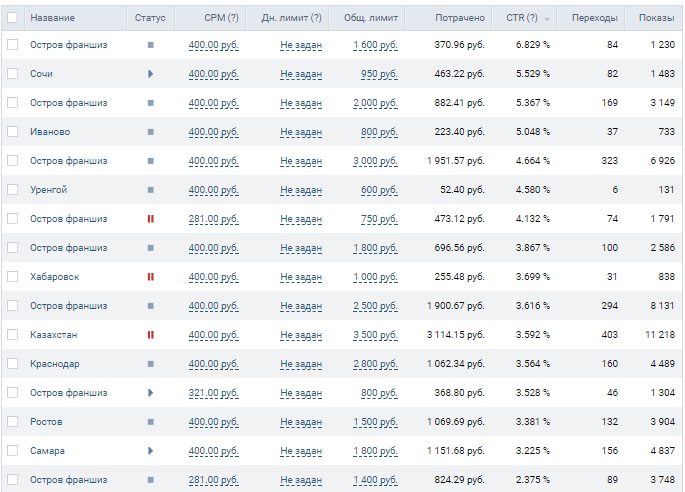Click the status icon of the row with 370.96 руб. spent

click(151, 45)
